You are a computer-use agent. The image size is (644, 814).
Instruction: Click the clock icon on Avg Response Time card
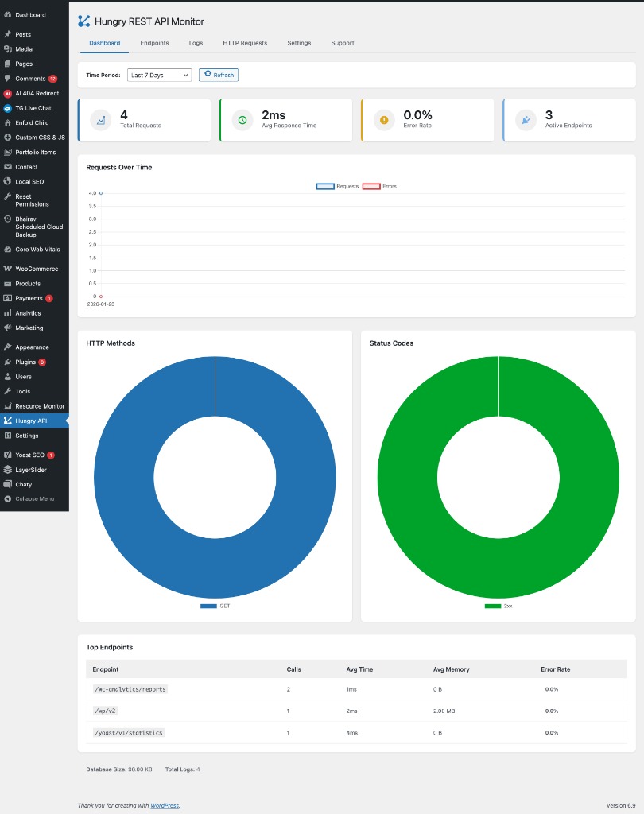tap(242, 120)
